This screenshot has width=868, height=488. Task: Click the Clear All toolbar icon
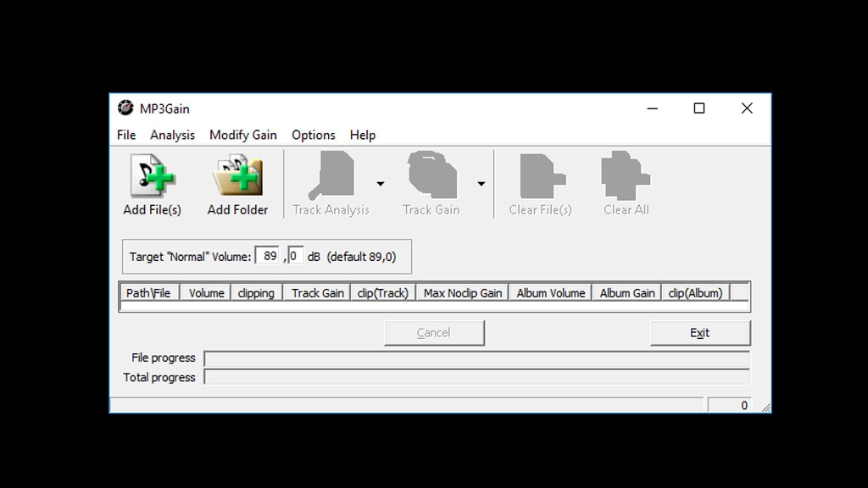(x=626, y=175)
